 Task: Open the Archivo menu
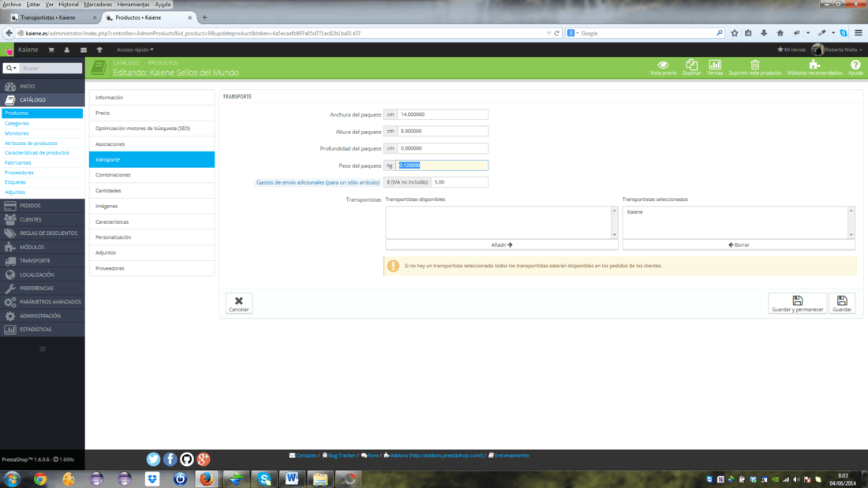point(12,5)
